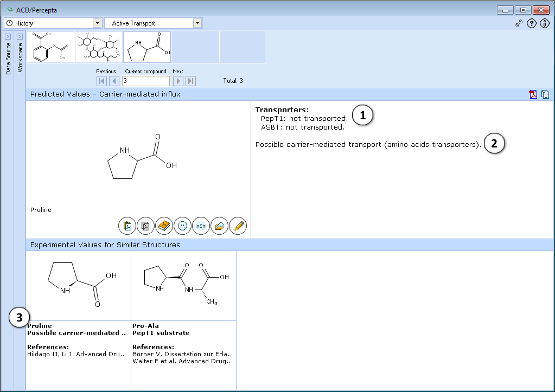Click the wrench settings icon

click(x=519, y=24)
